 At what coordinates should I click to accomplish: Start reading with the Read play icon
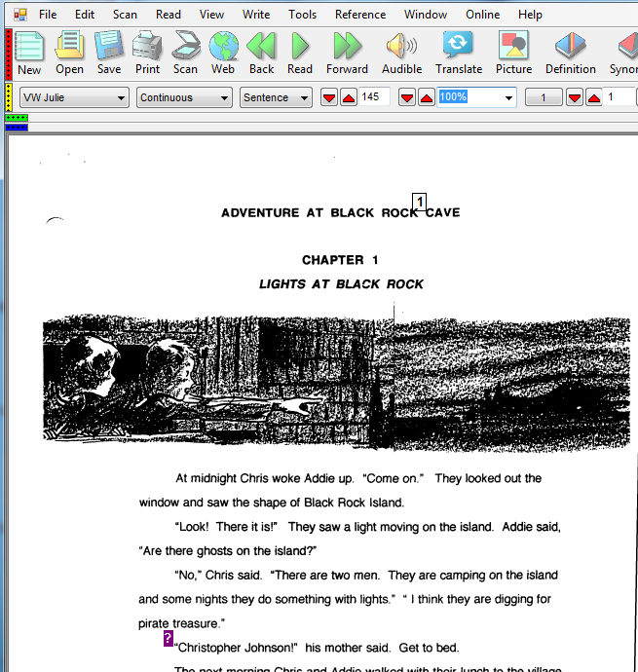[x=300, y=46]
